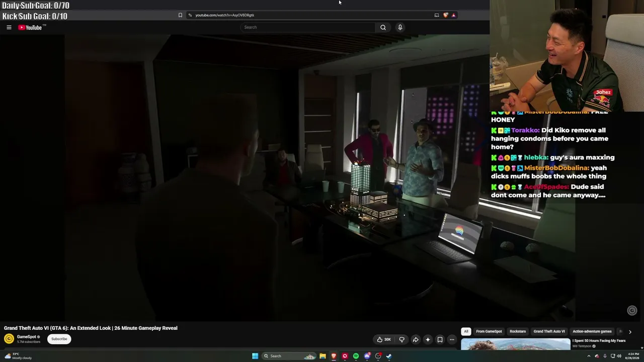The width and height of the screenshot is (644, 362).
Task: Save the video to a playlist
Action: coord(440,339)
